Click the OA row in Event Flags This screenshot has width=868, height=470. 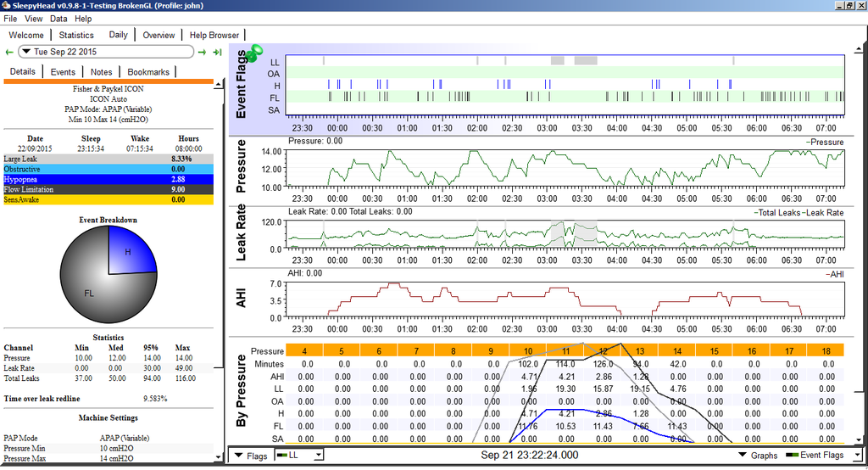click(565, 73)
